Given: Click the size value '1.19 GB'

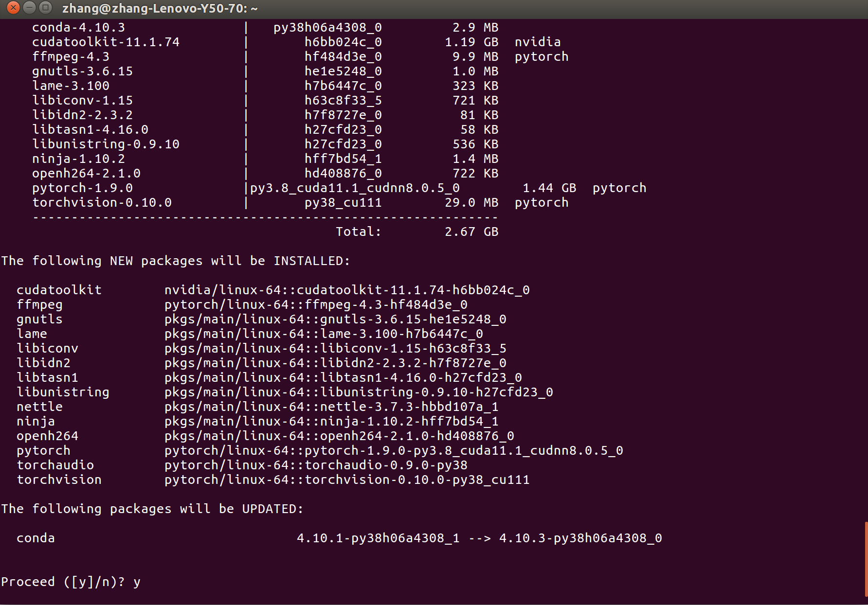Looking at the screenshot, I should (471, 42).
